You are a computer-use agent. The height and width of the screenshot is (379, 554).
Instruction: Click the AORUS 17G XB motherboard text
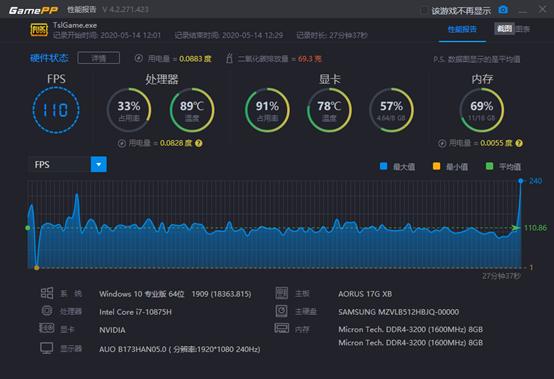365,294
